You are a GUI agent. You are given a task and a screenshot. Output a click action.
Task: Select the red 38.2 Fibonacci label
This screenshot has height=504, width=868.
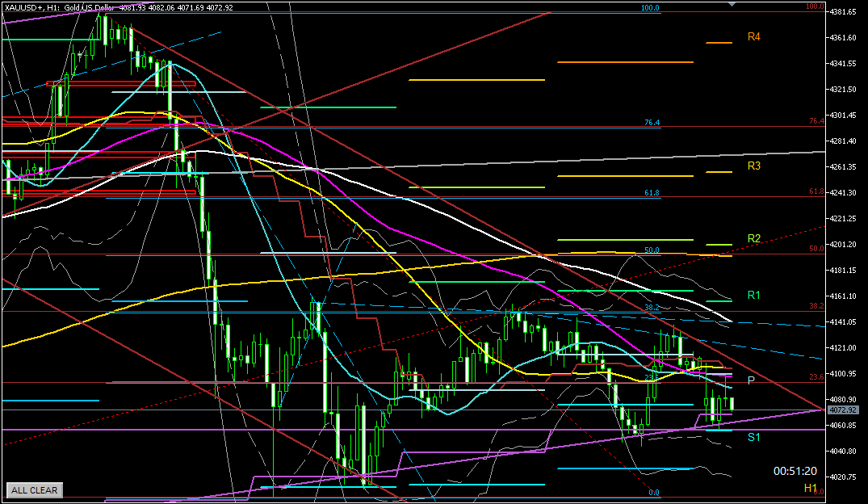[816, 307]
